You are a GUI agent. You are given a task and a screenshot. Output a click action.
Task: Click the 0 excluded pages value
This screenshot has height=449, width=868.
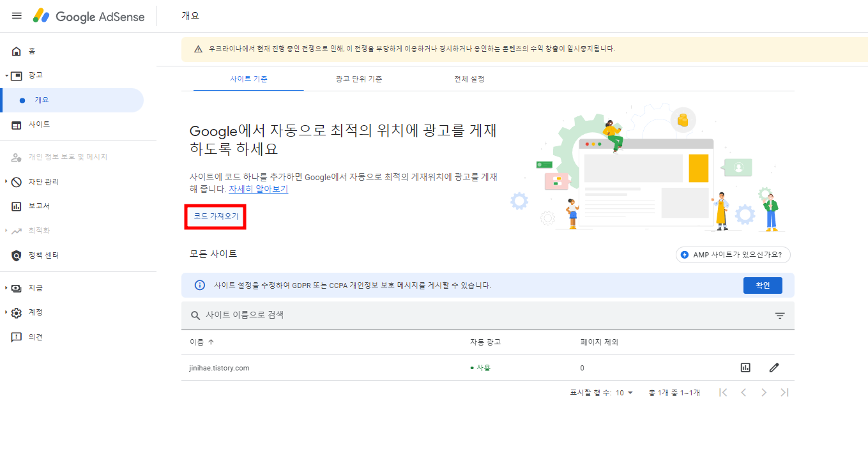coord(582,368)
